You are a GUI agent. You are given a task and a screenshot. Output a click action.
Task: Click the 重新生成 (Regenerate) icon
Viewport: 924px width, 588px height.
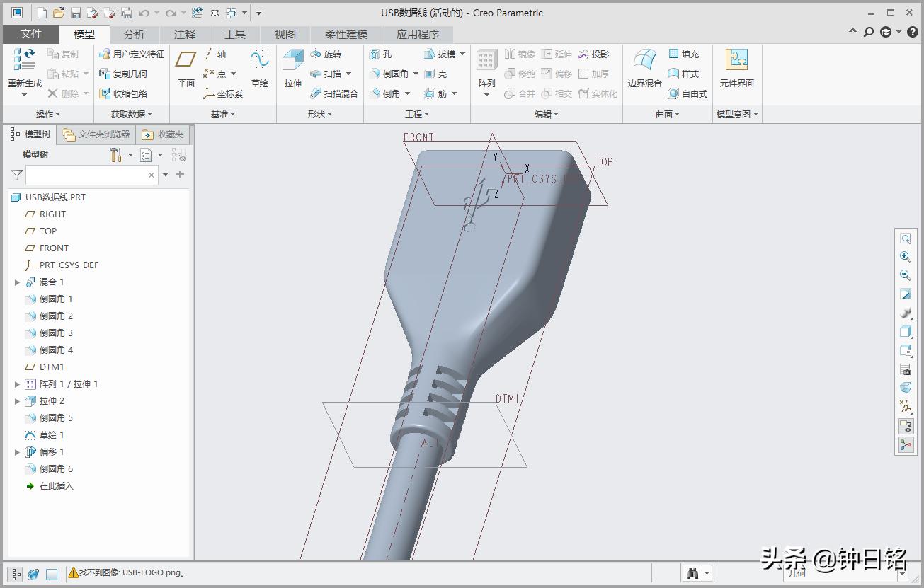25,68
